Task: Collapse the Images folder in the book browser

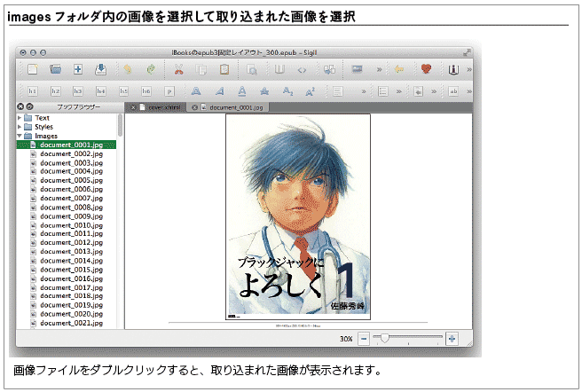Action: coord(20,136)
